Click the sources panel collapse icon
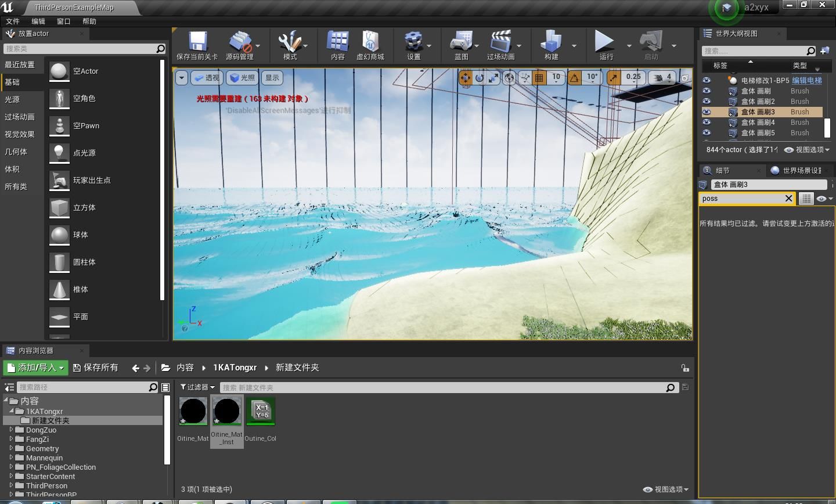 click(x=9, y=387)
